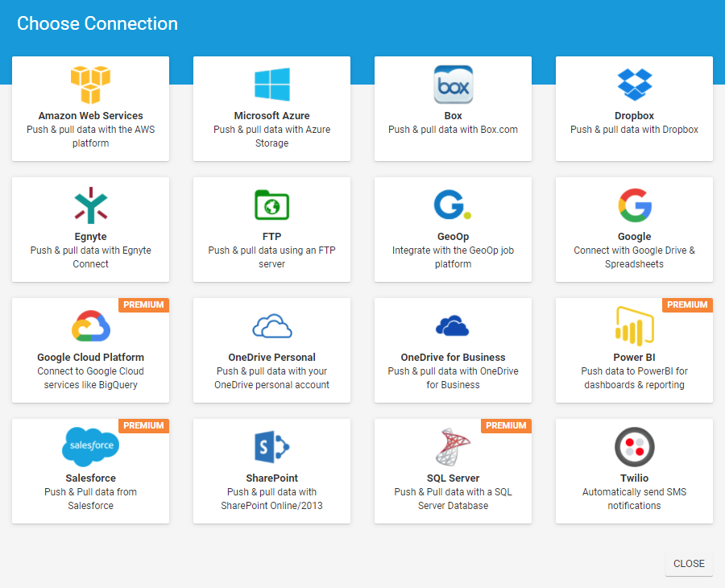Select the Power BI title
The width and height of the screenshot is (725, 588).
635,358
